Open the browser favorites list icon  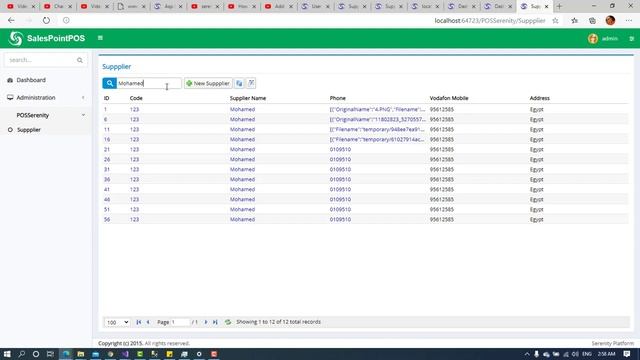pyautogui.click(x=574, y=20)
